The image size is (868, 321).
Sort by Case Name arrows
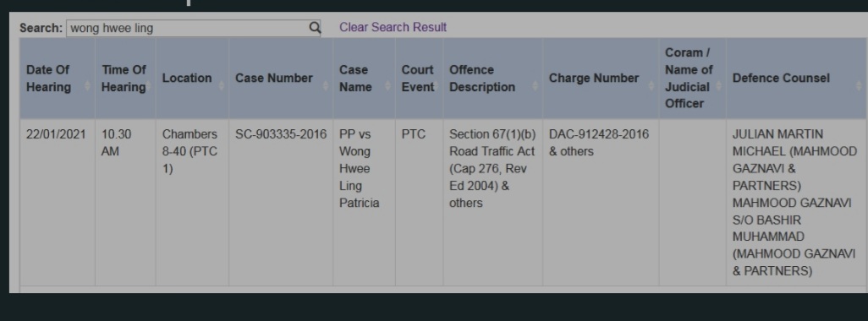pos(388,85)
